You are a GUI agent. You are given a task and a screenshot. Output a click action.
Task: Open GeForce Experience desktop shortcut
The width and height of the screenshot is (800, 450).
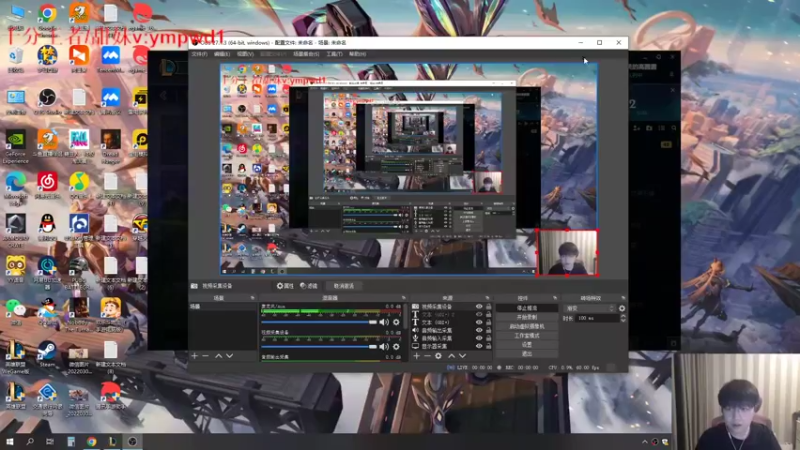click(15, 146)
